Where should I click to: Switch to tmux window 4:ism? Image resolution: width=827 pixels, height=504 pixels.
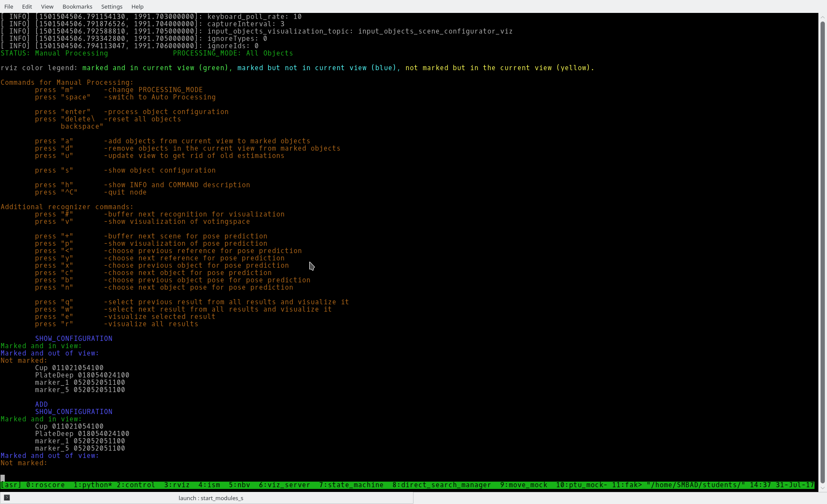pyautogui.click(x=209, y=485)
